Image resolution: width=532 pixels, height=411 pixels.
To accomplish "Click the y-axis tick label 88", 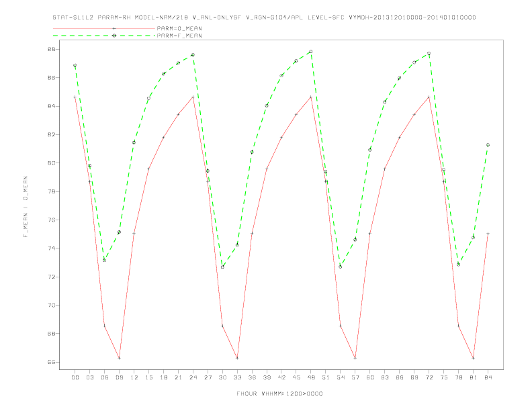I will point(51,49).
